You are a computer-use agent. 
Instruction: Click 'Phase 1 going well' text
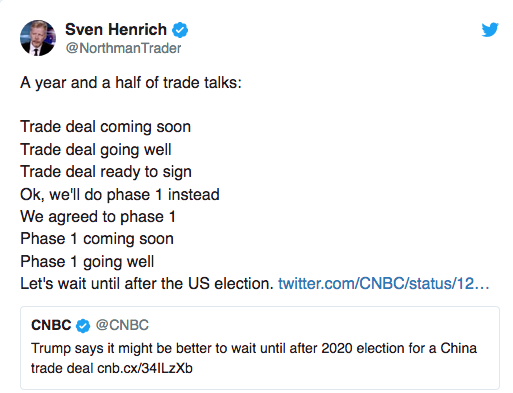pyautogui.click(x=87, y=261)
